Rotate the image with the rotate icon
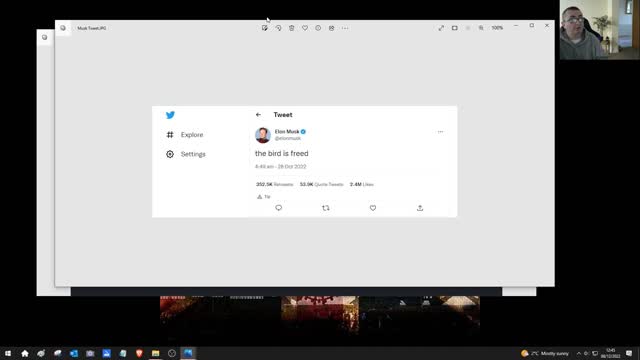Viewport: 640px width, 360px height. (x=278, y=28)
